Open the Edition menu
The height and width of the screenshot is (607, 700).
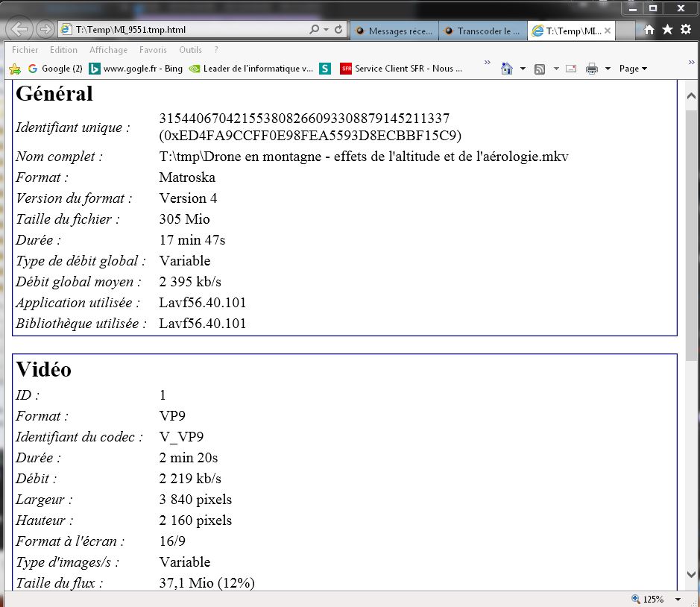click(63, 50)
